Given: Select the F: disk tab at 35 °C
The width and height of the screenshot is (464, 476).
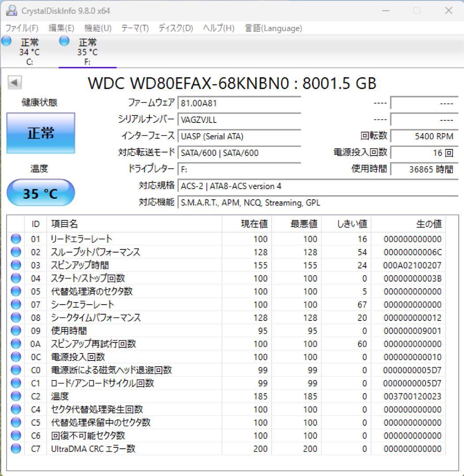Looking at the screenshot, I should coord(87,52).
